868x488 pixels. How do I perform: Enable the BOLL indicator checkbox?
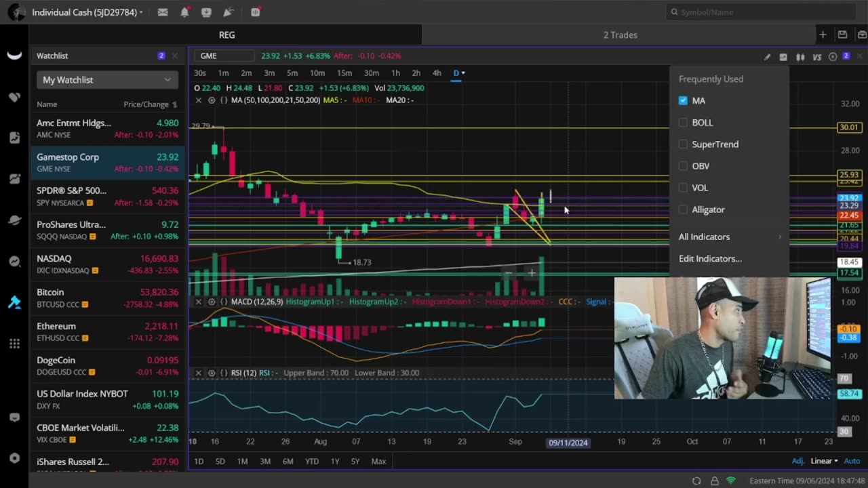[683, 122]
